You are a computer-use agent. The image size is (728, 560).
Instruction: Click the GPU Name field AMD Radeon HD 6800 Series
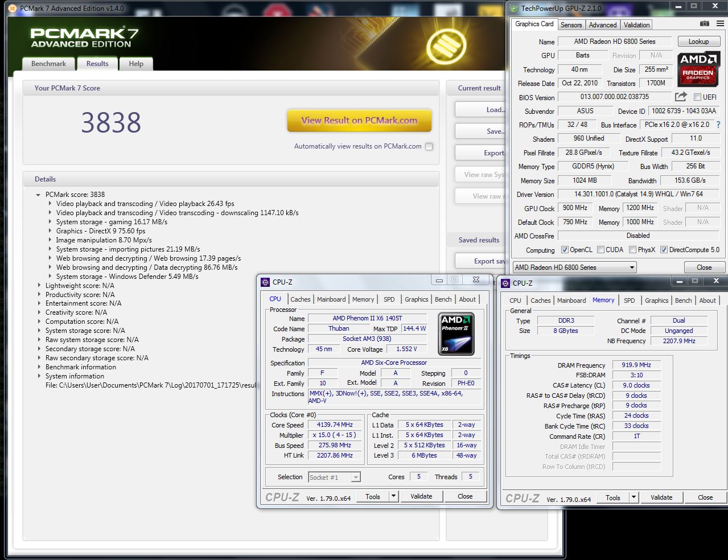615,42
